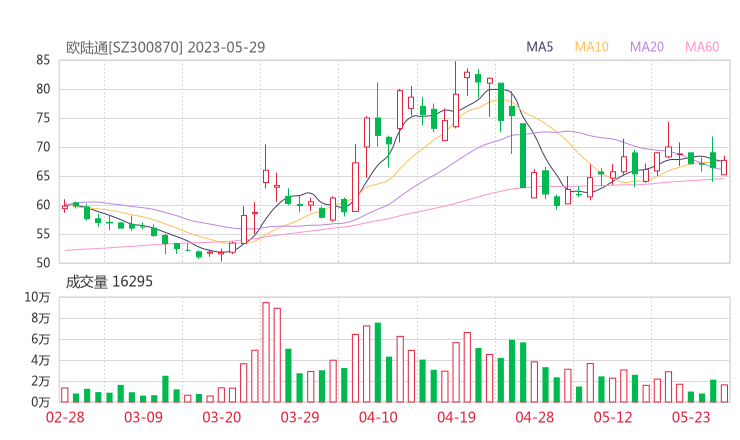The width and height of the screenshot is (740, 440).
Task: Select the tallest volume bar near 10万
Action: pyautogui.click(x=266, y=352)
